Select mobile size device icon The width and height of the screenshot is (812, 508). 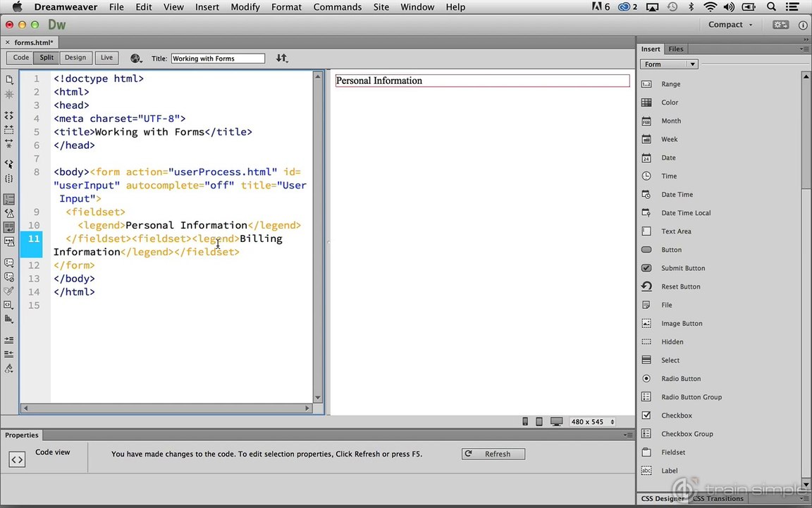[525, 421]
